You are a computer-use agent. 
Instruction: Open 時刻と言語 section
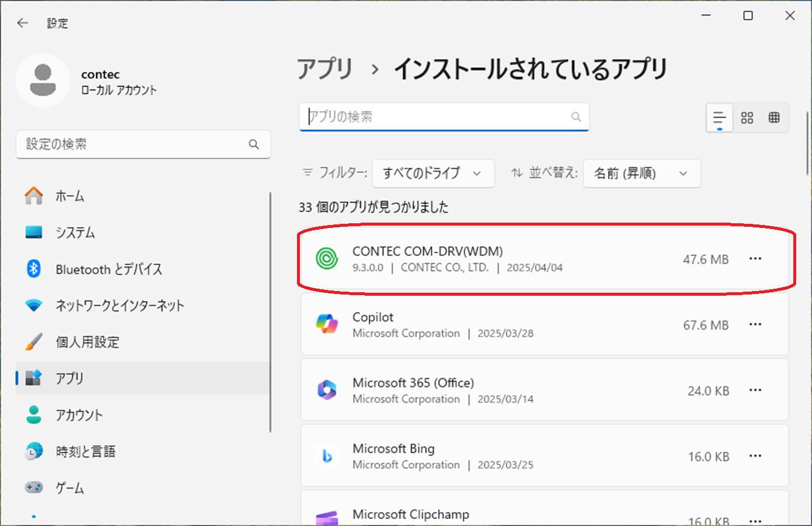(143, 451)
